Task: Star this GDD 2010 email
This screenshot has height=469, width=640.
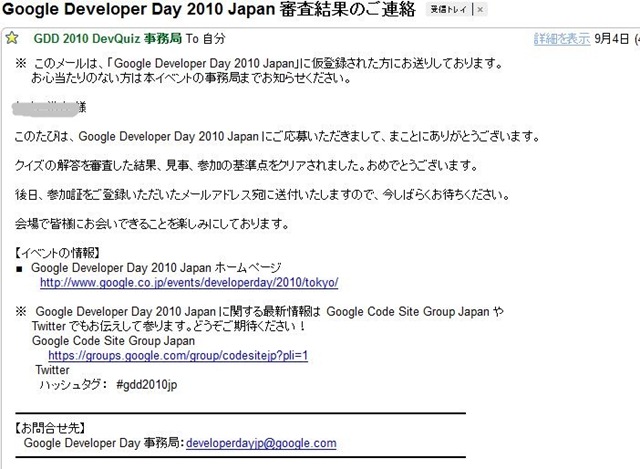Action: 11,40
